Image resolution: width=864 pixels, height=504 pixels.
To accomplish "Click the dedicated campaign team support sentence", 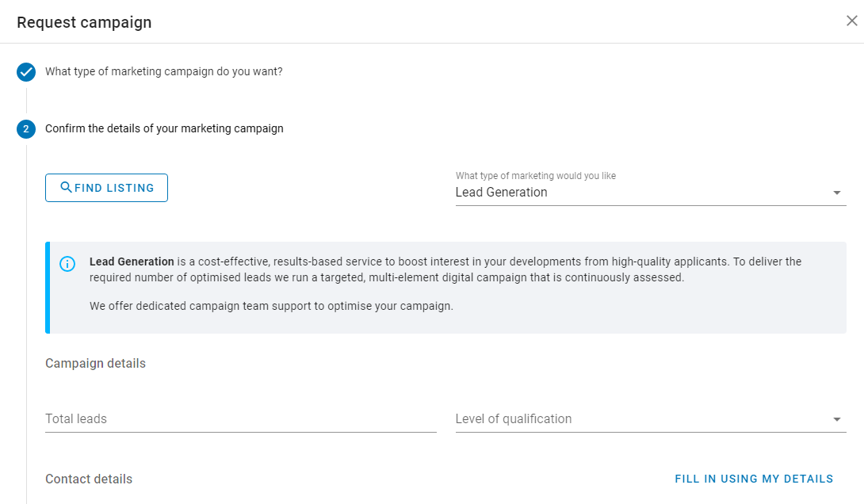I will 271,306.
